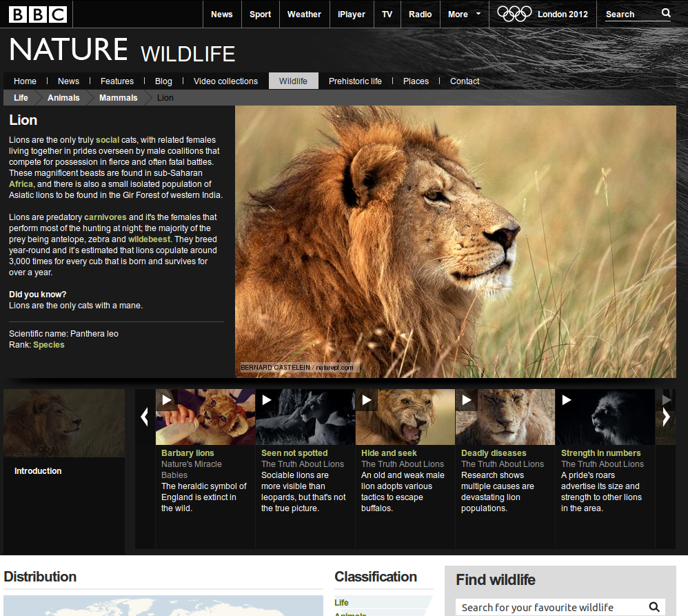
Task: Click Find wildlife search magnifier icon
Action: point(654,607)
